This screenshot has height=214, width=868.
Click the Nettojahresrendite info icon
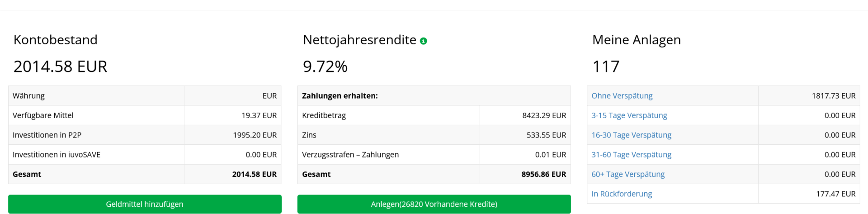(x=424, y=41)
